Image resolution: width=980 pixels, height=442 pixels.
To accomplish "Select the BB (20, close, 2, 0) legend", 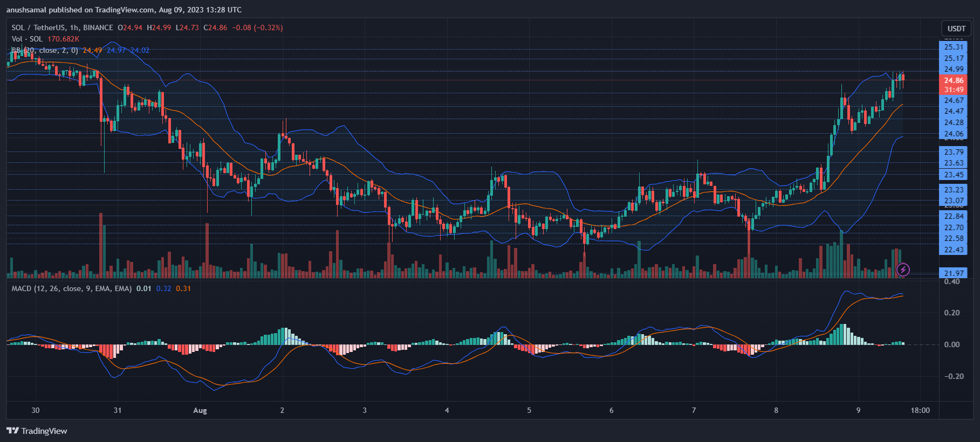I will pos(45,50).
